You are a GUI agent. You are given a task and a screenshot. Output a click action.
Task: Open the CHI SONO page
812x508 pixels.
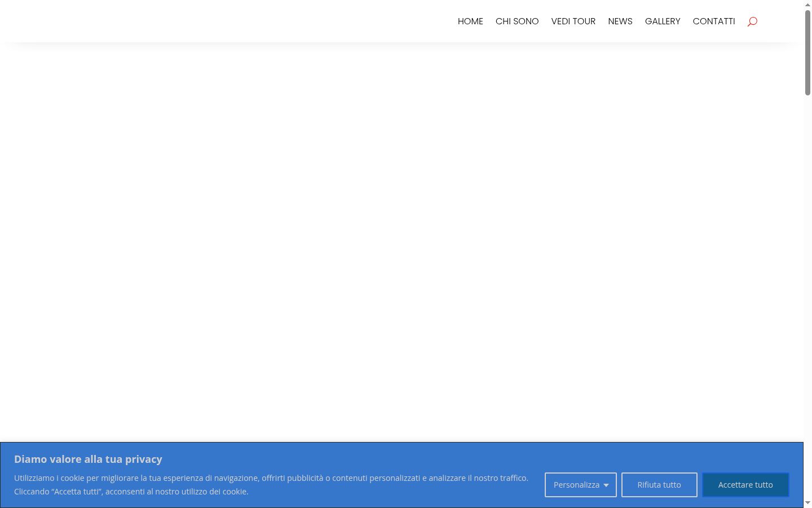pyautogui.click(x=517, y=21)
